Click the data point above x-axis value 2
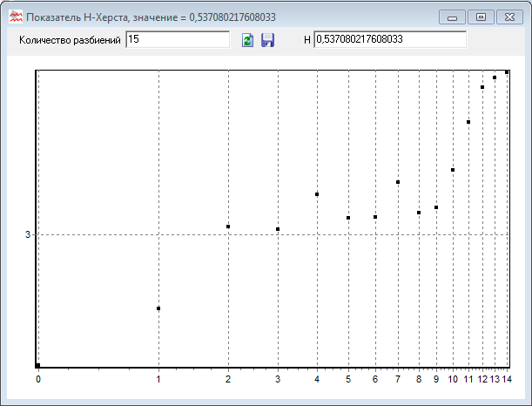 (228, 227)
